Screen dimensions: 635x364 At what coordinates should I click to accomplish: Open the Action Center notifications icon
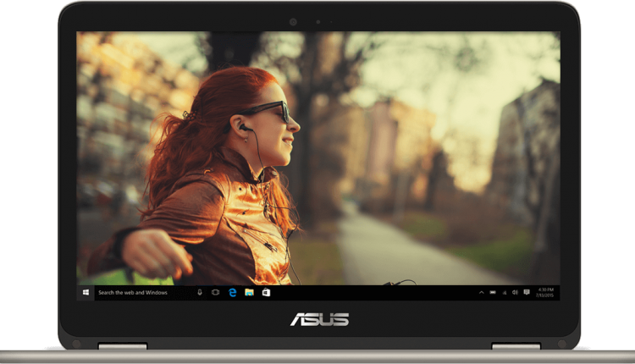pyautogui.click(x=527, y=292)
